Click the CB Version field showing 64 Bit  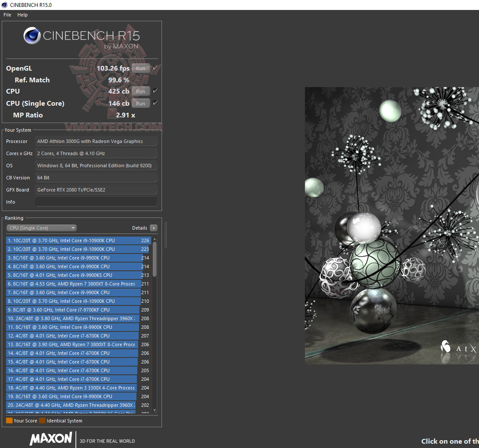96,178
